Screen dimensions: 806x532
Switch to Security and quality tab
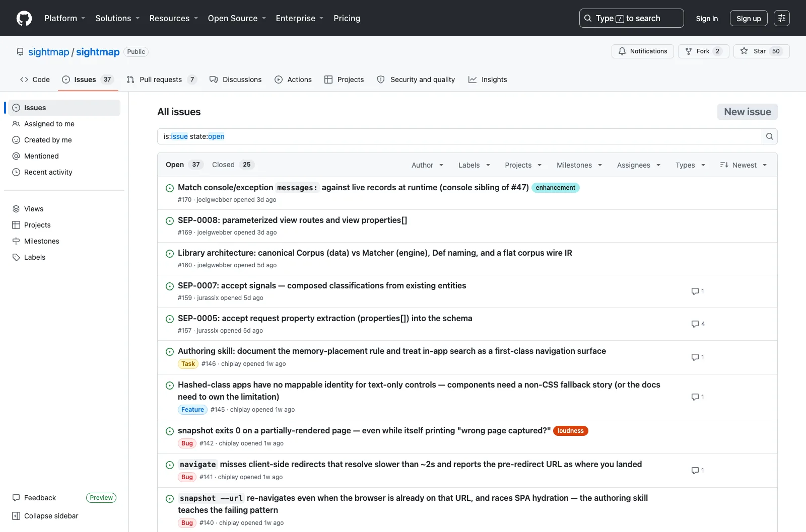(x=416, y=80)
